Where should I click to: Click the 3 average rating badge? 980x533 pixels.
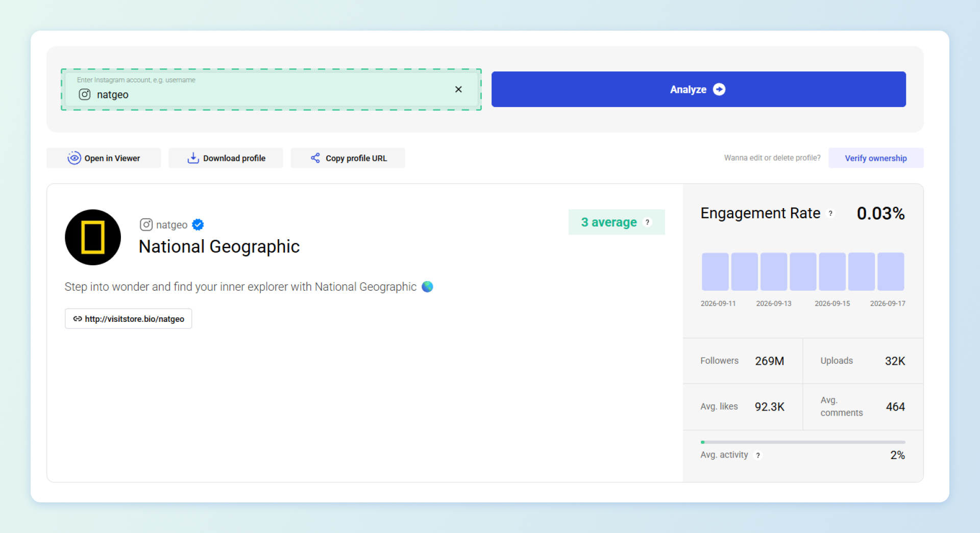617,222
